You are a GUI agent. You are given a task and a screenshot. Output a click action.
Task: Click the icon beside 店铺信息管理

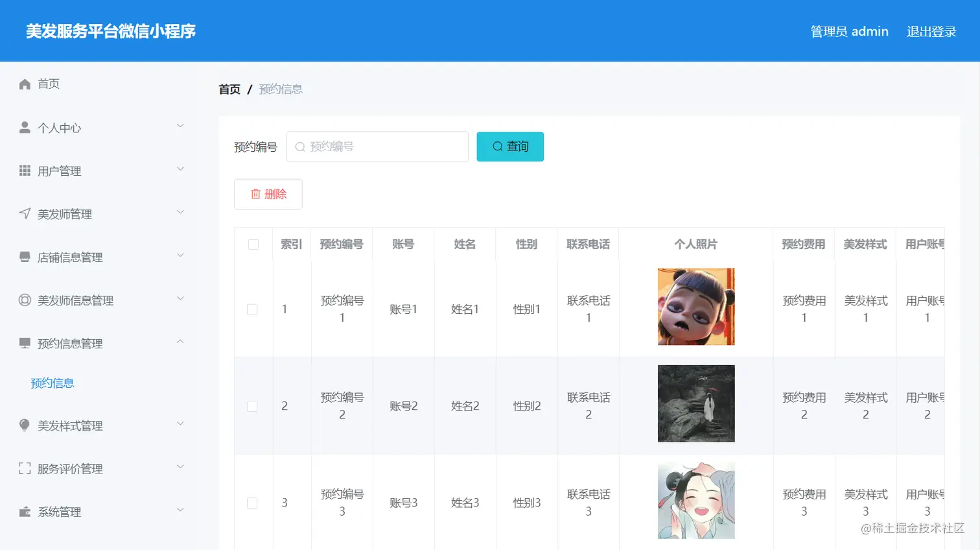tap(25, 257)
